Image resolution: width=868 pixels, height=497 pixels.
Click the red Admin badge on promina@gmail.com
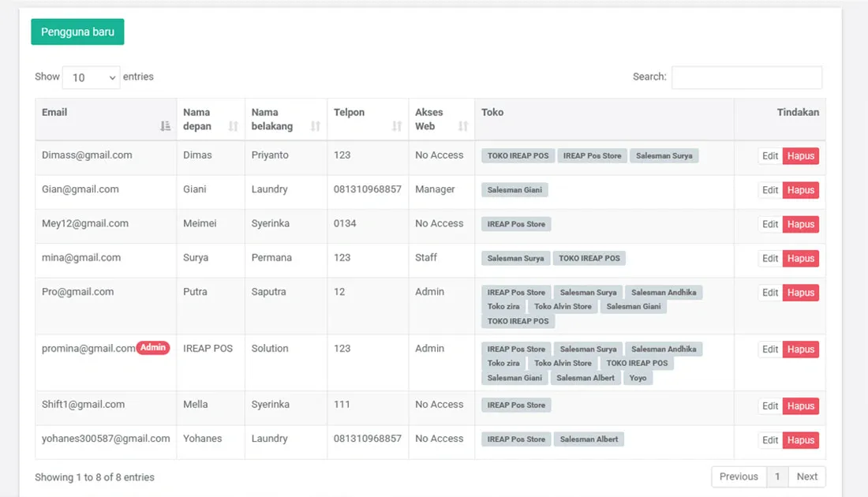click(x=153, y=348)
